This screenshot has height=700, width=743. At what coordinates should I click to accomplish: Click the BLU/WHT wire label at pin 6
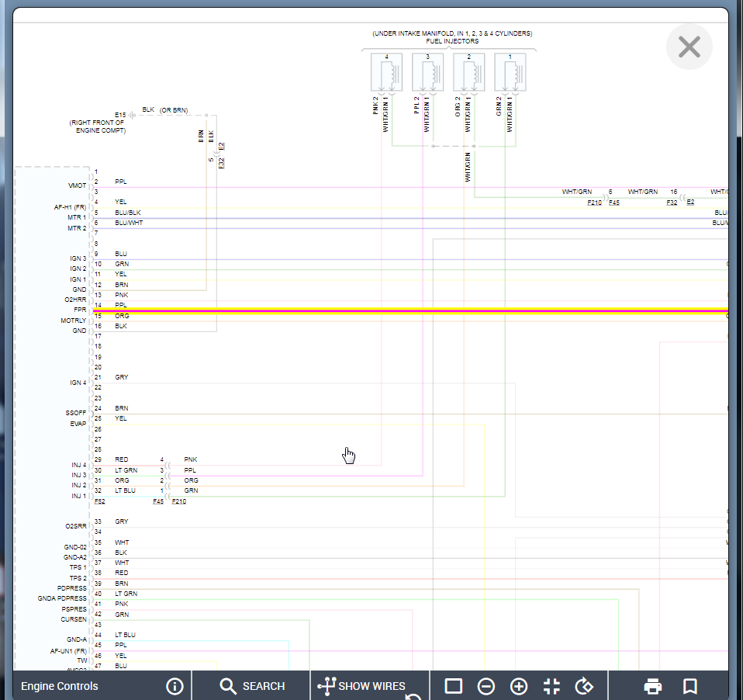(129, 223)
